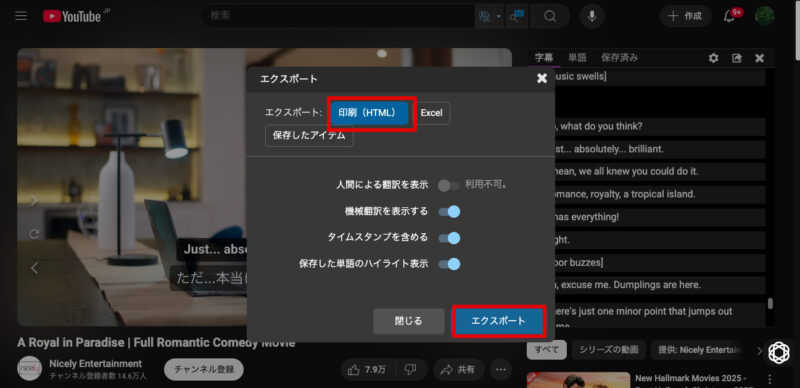Open subtitle panel settings gear
The image size is (800, 388).
714,58
